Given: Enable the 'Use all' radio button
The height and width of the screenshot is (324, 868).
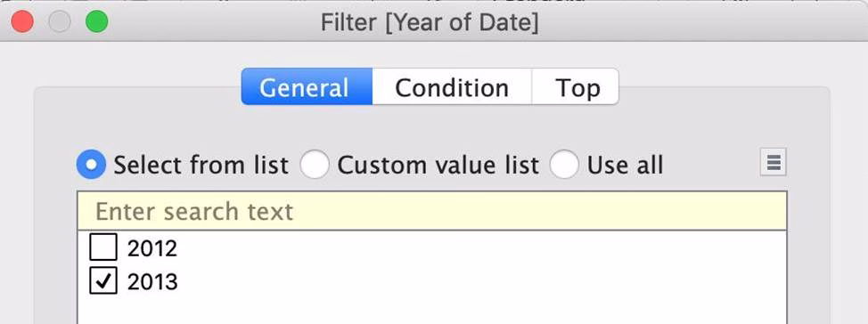Looking at the screenshot, I should pos(564,165).
